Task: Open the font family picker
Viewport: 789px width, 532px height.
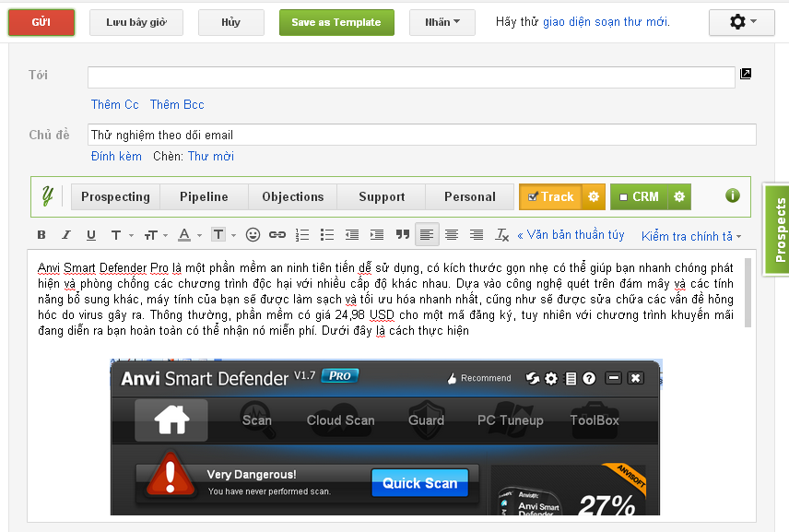Action: 122,235
